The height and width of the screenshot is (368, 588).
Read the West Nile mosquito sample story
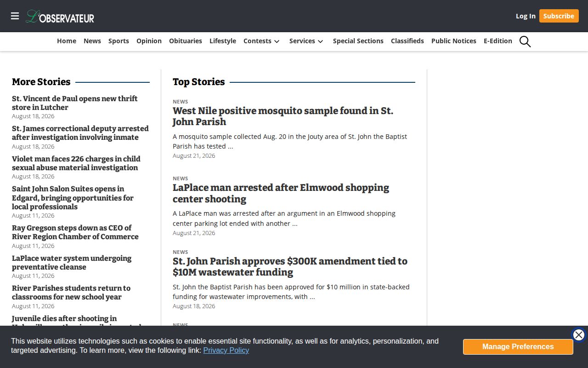point(283,116)
